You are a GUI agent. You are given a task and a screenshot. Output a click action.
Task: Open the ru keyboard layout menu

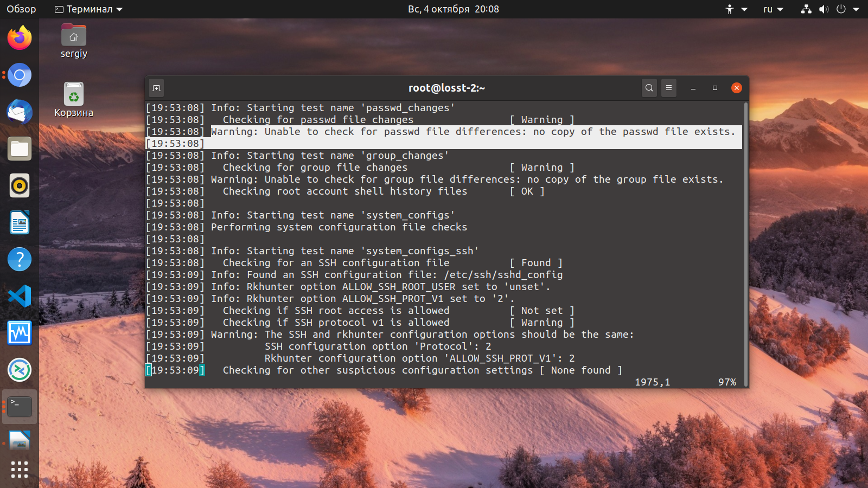point(773,9)
